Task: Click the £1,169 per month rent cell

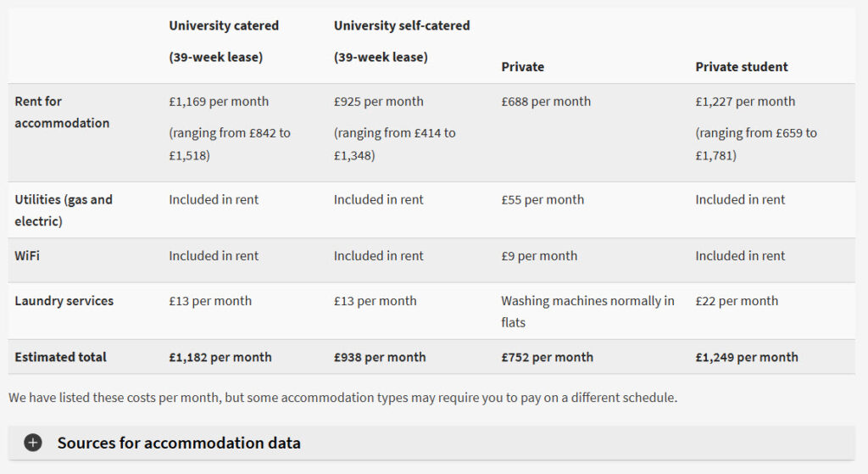Action: click(219, 102)
